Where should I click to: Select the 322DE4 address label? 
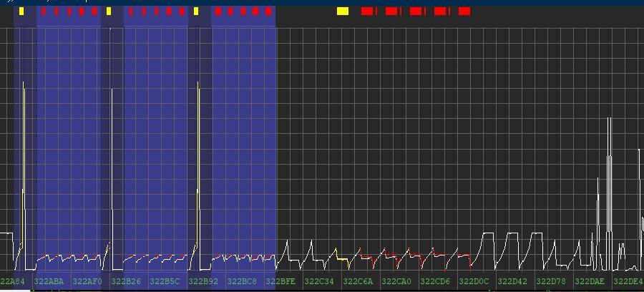[x=628, y=282]
